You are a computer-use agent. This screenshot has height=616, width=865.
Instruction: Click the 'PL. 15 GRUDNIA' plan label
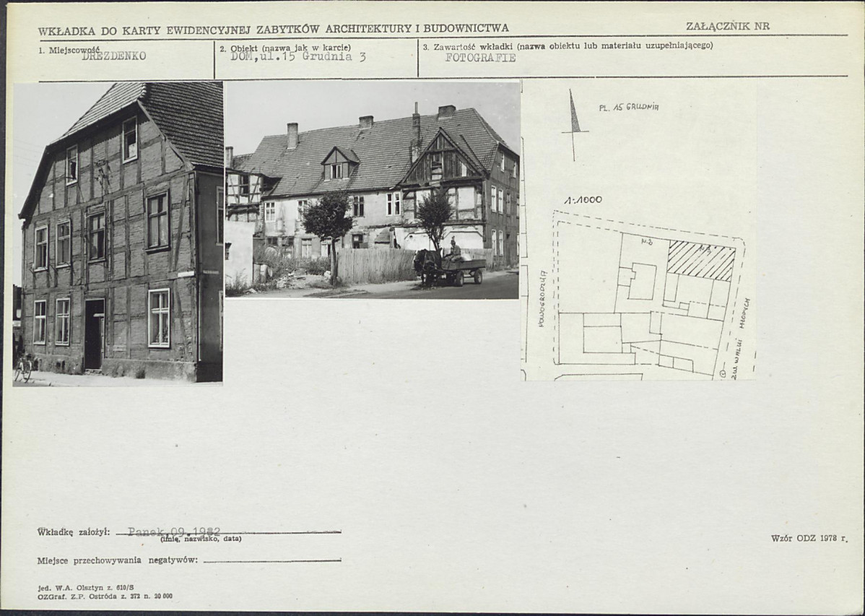628,107
